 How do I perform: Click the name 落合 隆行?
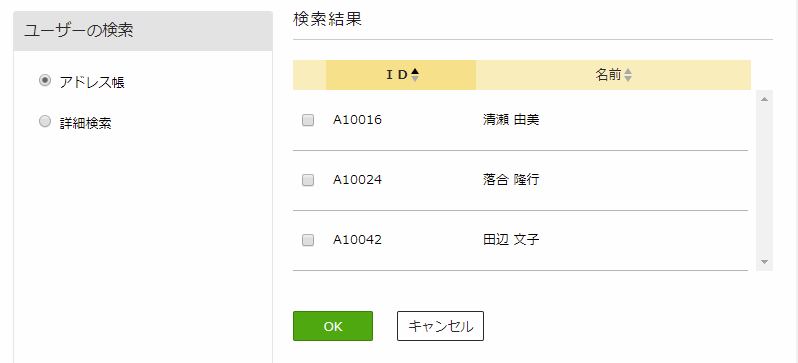point(511,180)
